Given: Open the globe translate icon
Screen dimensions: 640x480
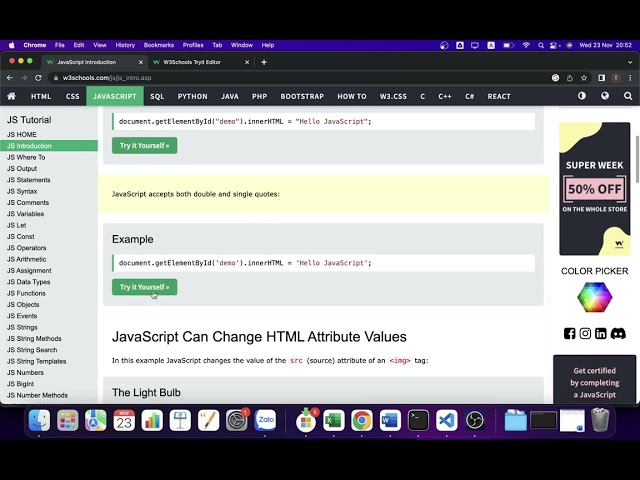Looking at the screenshot, I should click(605, 96).
